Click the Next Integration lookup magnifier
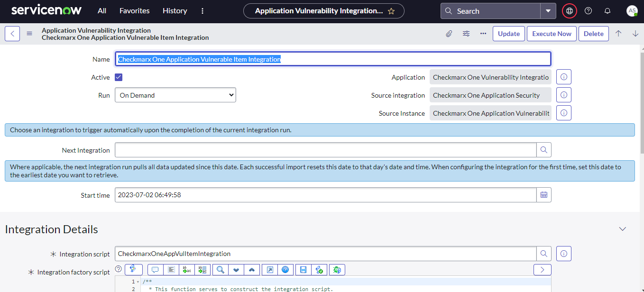 tap(544, 150)
